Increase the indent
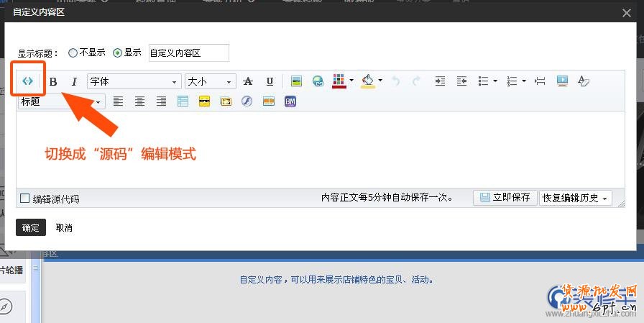Image resolution: width=644 pixels, height=323 pixels. (x=441, y=81)
